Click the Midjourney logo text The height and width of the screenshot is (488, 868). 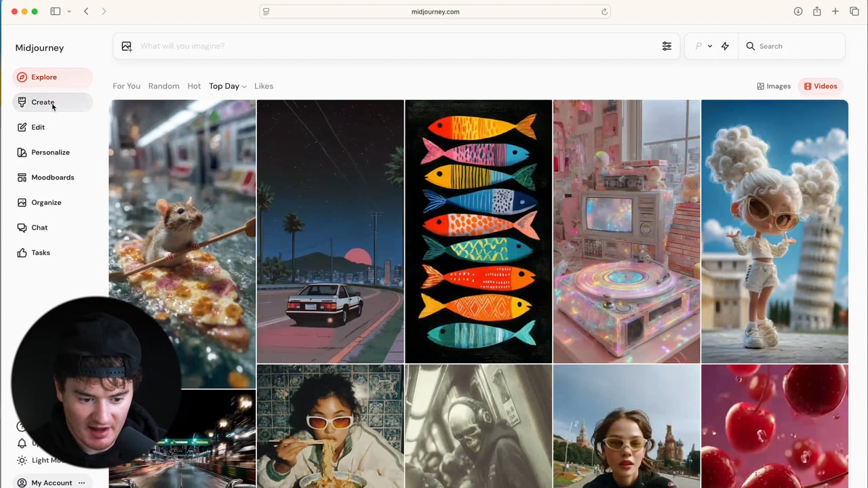coord(39,48)
